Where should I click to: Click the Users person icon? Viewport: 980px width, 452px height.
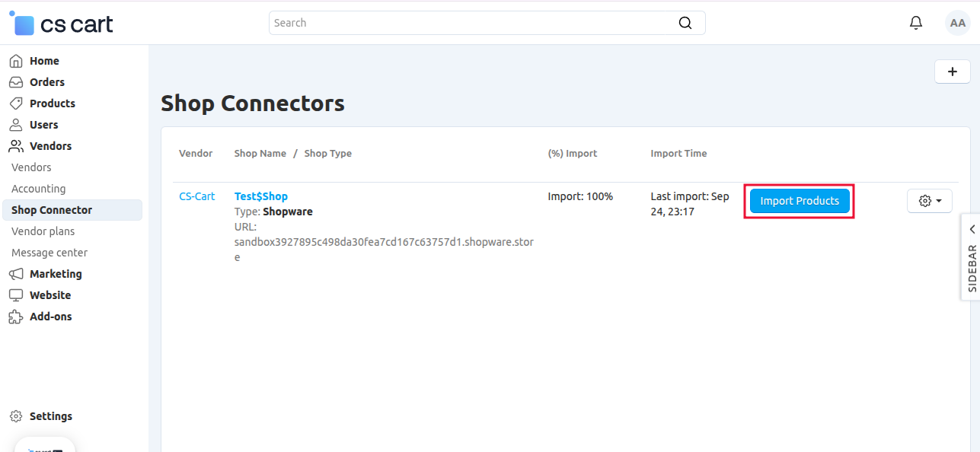(15, 124)
